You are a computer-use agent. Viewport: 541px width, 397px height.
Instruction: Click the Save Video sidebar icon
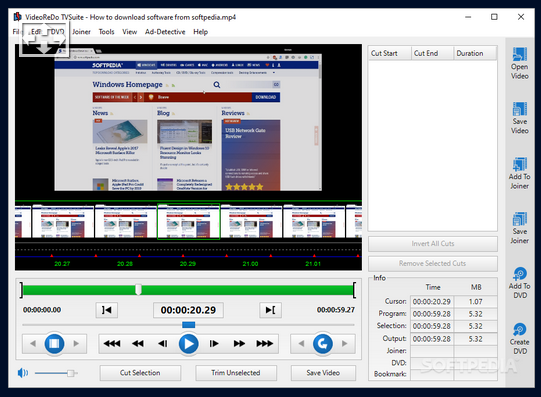coord(520,109)
